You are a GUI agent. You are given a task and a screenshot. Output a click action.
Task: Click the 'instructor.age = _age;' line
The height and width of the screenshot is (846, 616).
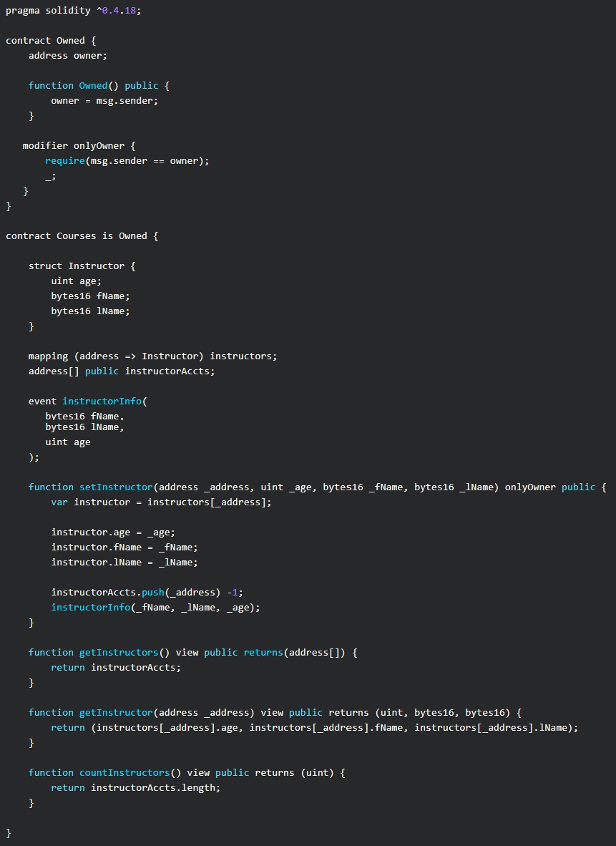click(x=113, y=533)
